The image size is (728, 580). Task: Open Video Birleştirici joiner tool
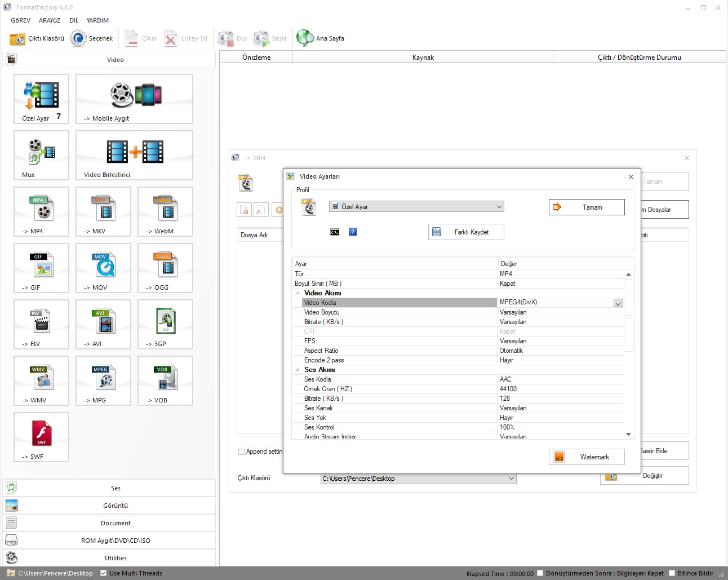click(134, 155)
